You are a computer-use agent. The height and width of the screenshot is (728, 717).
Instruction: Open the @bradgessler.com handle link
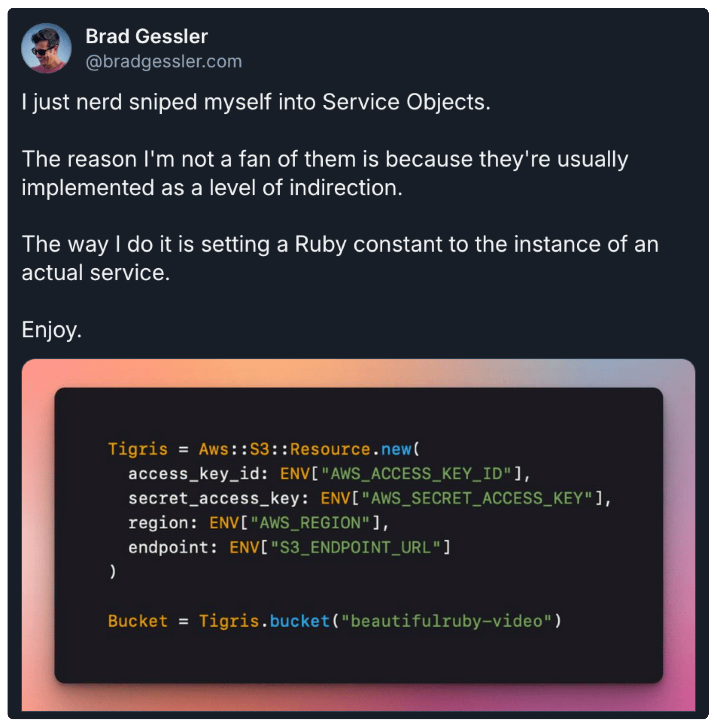(x=164, y=61)
